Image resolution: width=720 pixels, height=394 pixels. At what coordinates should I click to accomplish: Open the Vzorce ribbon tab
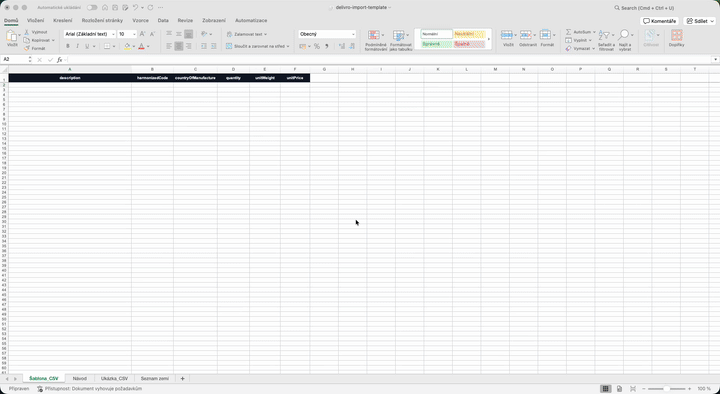[141, 21]
